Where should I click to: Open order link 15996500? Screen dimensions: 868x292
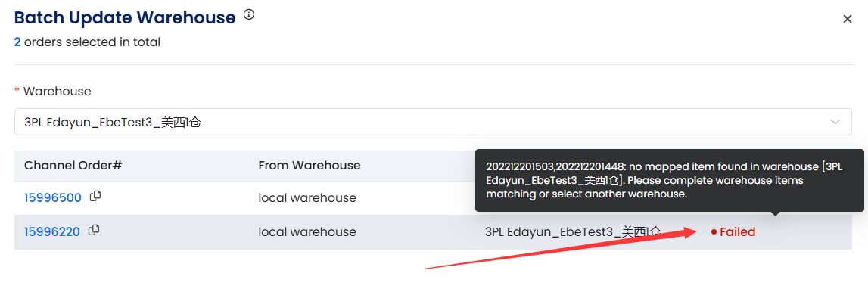point(52,198)
